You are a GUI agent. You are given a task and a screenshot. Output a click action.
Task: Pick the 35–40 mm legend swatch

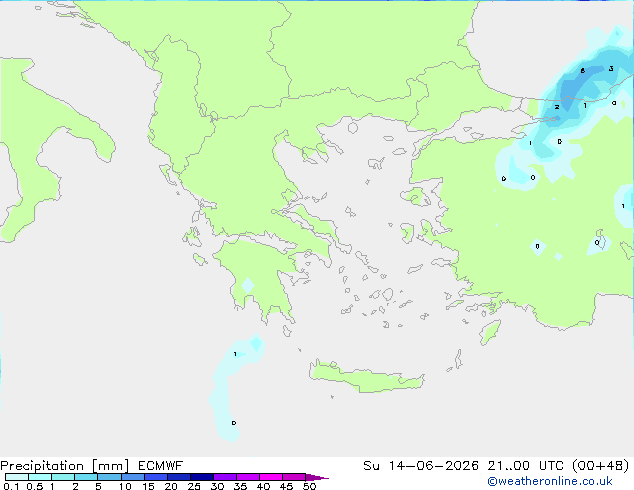click(248, 477)
